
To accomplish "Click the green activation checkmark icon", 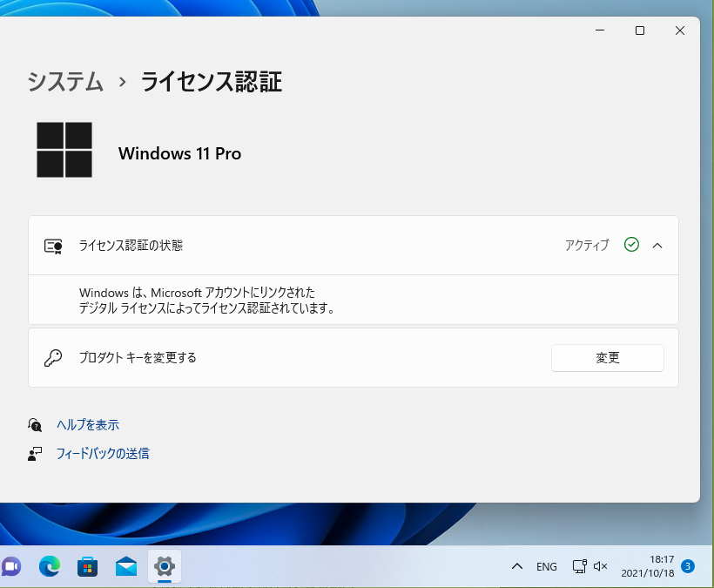I will point(631,245).
